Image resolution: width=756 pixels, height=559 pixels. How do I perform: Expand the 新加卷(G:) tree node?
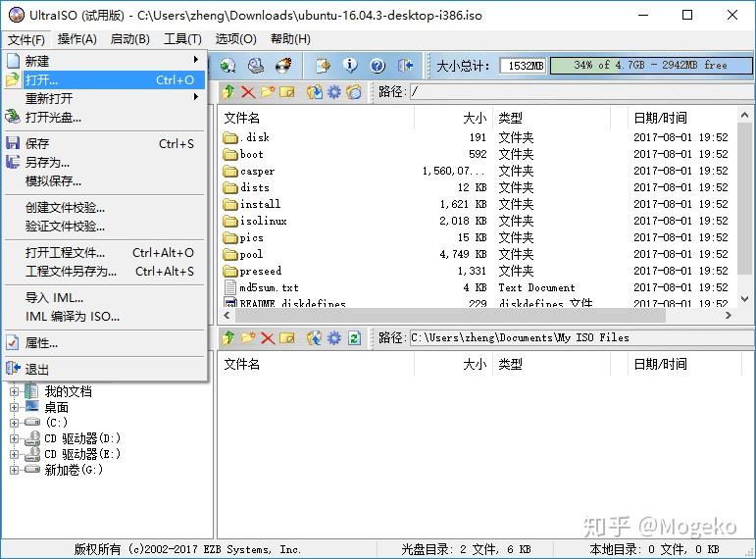pyautogui.click(x=14, y=470)
